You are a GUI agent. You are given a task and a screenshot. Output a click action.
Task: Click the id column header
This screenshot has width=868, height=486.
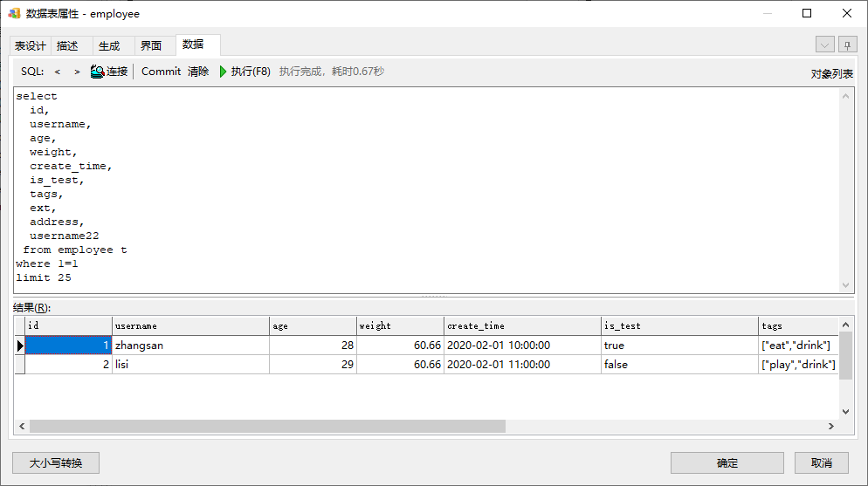(69, 325)
